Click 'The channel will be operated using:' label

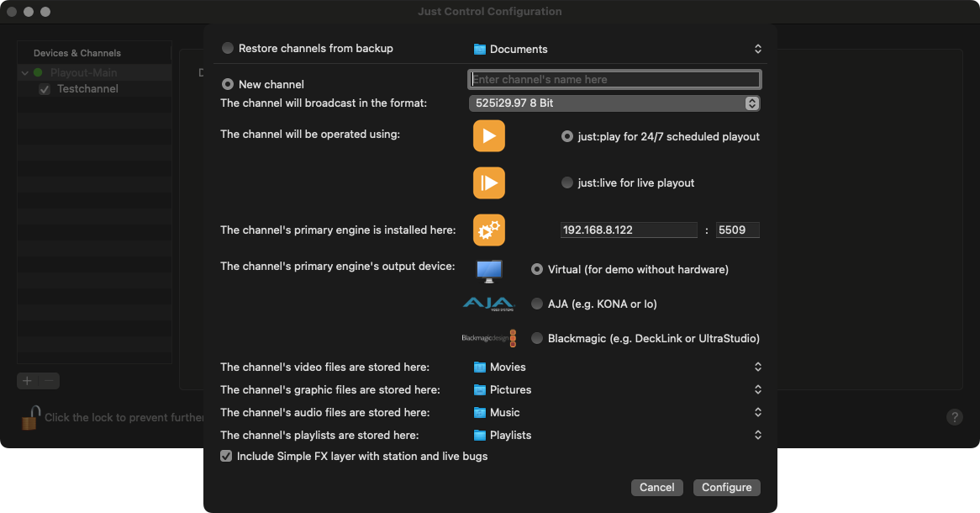[x=310, y=134]
